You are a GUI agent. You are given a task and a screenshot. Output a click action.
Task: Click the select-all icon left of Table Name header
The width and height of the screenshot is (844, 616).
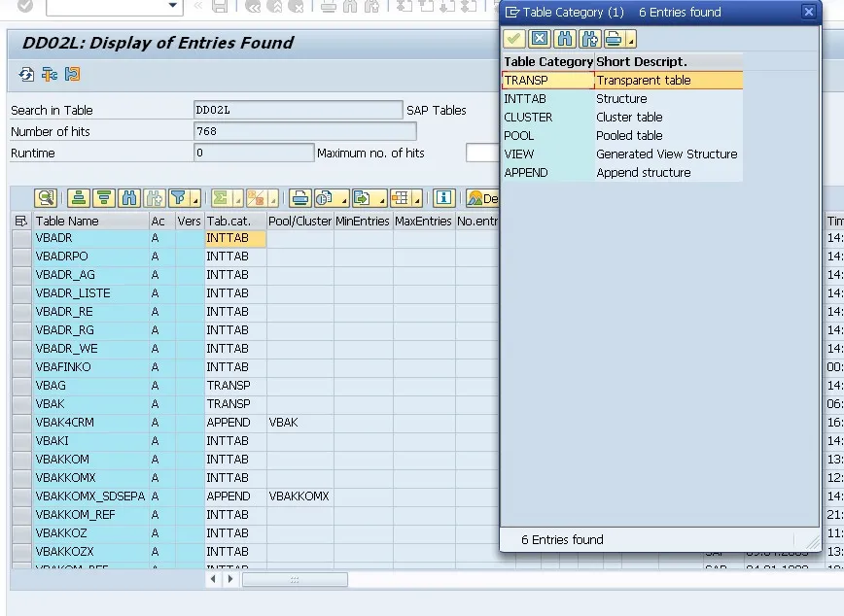coord(21,222)
